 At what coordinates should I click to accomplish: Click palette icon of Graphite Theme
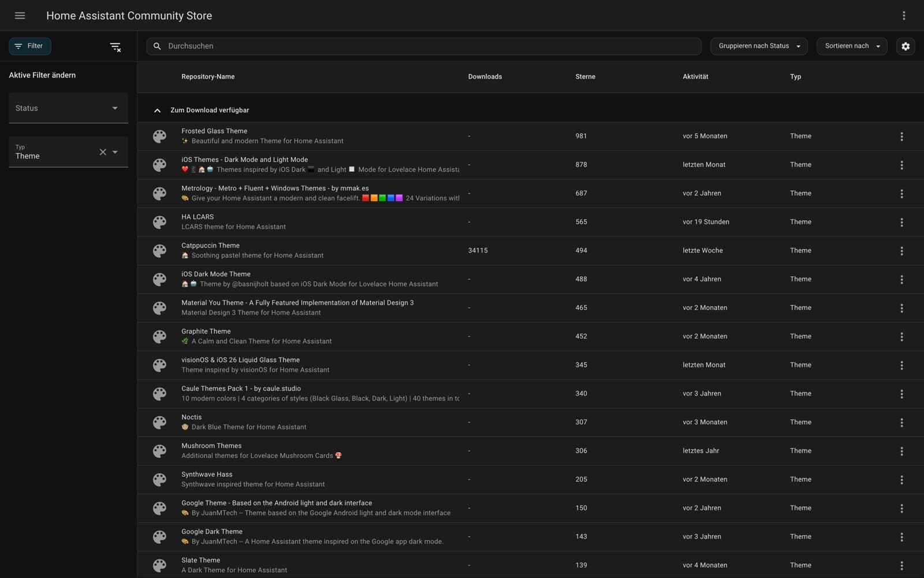coord(159,336)
